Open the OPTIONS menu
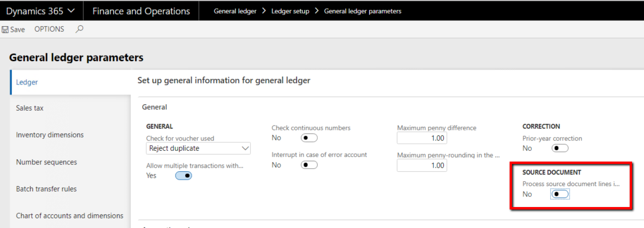The image size is (644, 228). click(49, 29)
